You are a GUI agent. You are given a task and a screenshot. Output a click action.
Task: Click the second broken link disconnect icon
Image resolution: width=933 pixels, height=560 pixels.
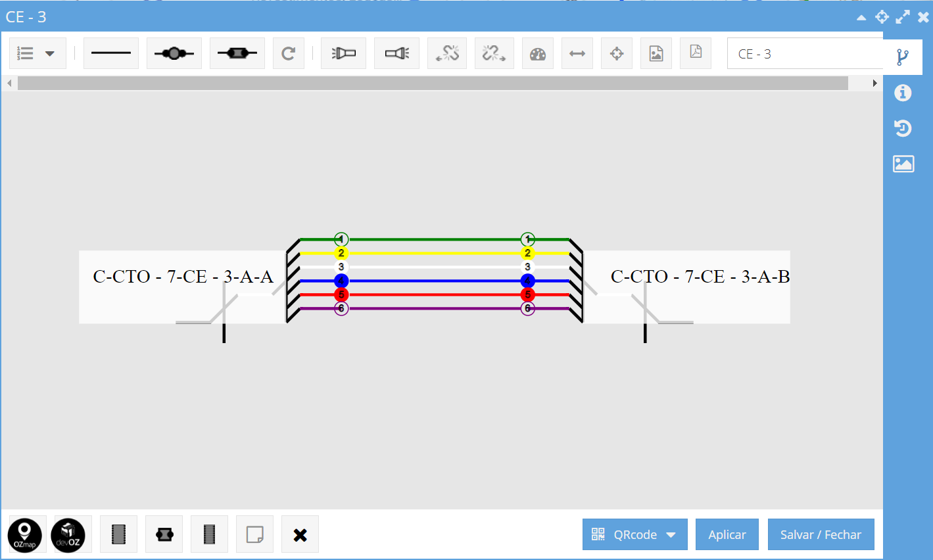(x=494, y=54)
